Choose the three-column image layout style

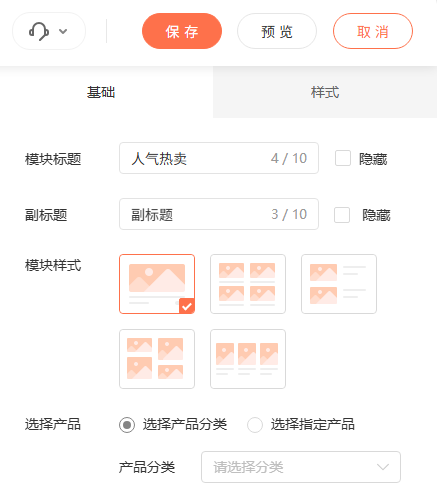click(248, 359)
